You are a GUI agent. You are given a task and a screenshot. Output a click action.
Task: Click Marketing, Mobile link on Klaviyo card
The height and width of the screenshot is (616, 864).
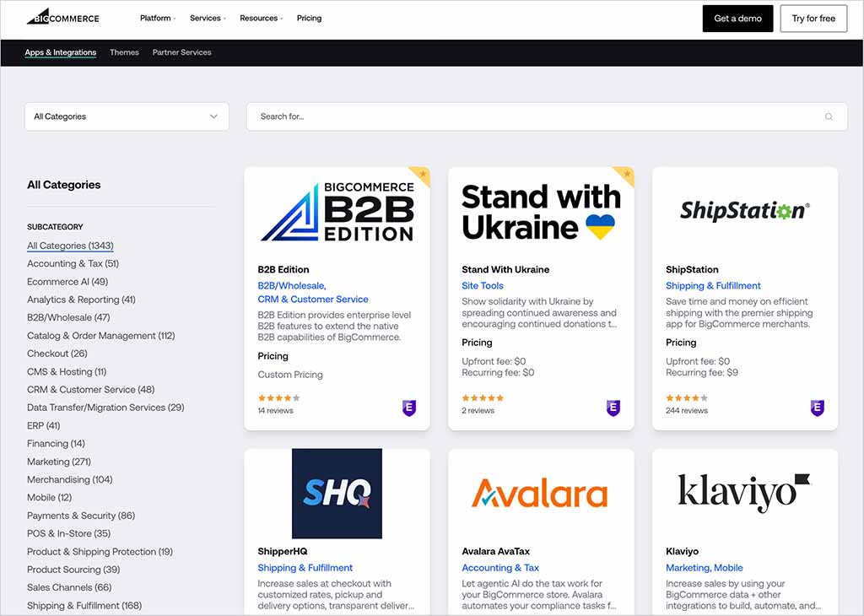pos(705,568)
